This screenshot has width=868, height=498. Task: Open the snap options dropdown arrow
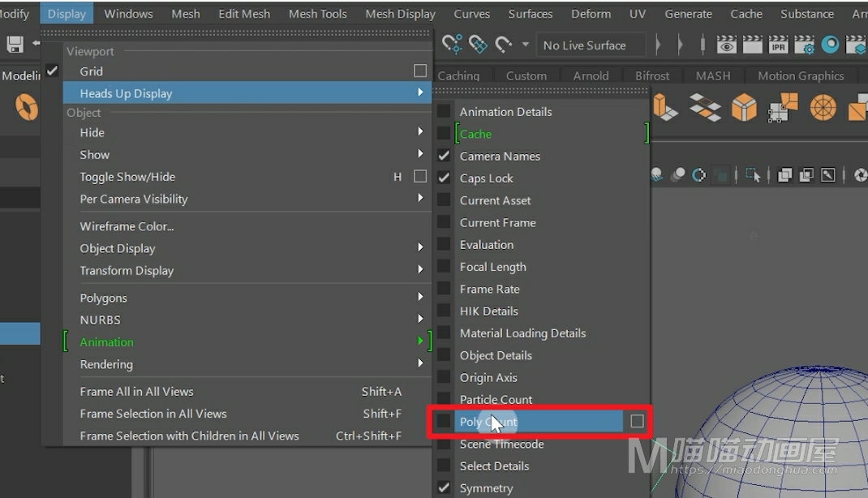(x=525, y=45)
